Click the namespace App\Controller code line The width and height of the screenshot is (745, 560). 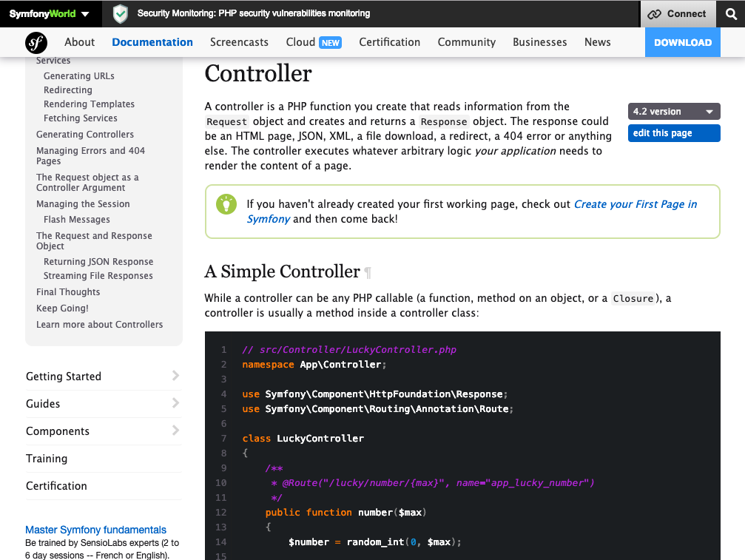314,364
